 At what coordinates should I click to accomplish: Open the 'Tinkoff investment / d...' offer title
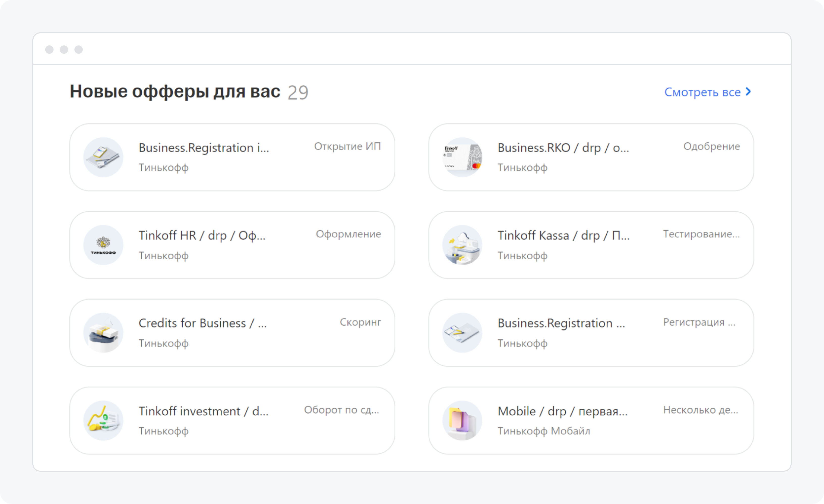(x=204, y=411)
